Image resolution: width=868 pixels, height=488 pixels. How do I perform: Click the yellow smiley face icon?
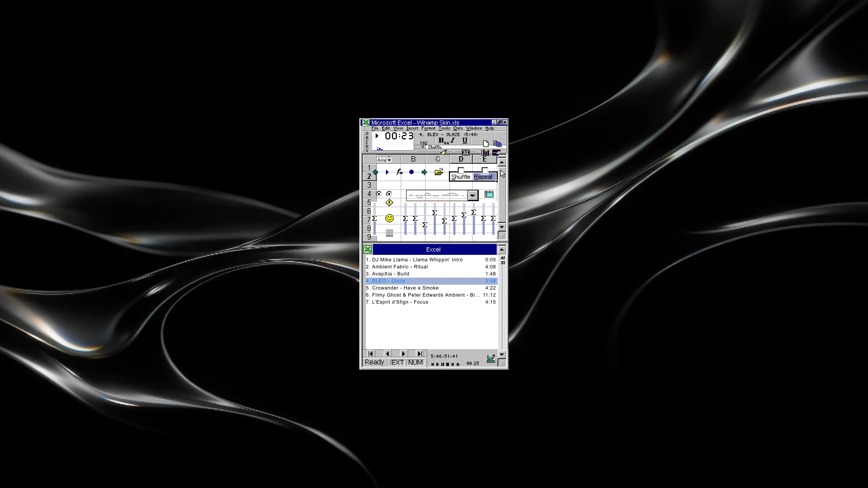[389, 218]
